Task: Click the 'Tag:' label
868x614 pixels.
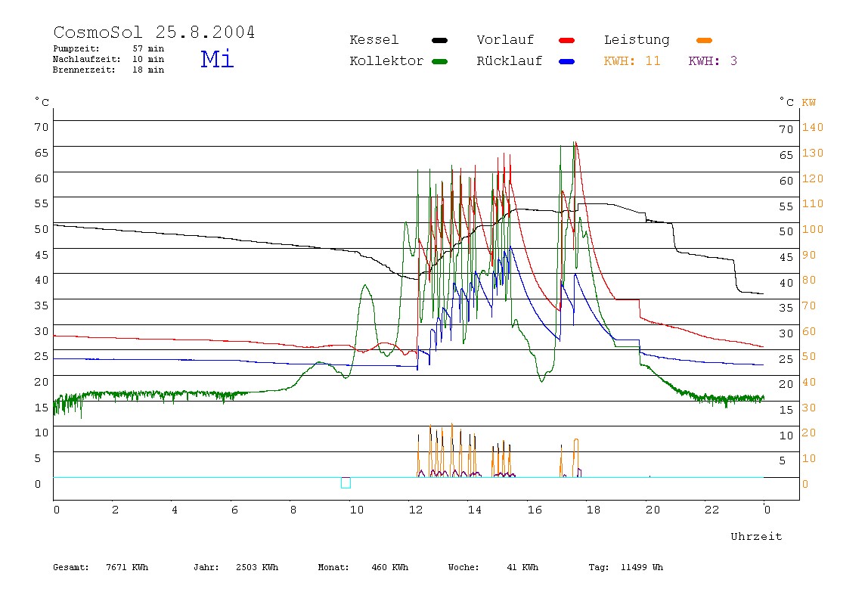Action: 598,567
